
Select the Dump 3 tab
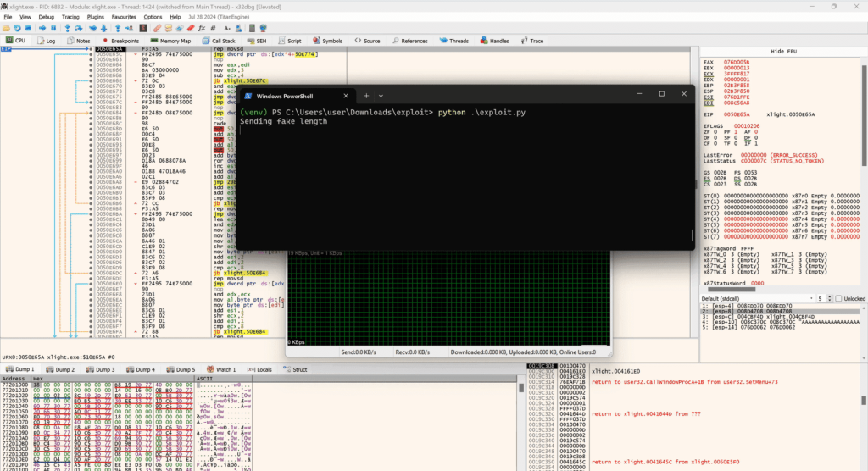(x=100, y=369)
